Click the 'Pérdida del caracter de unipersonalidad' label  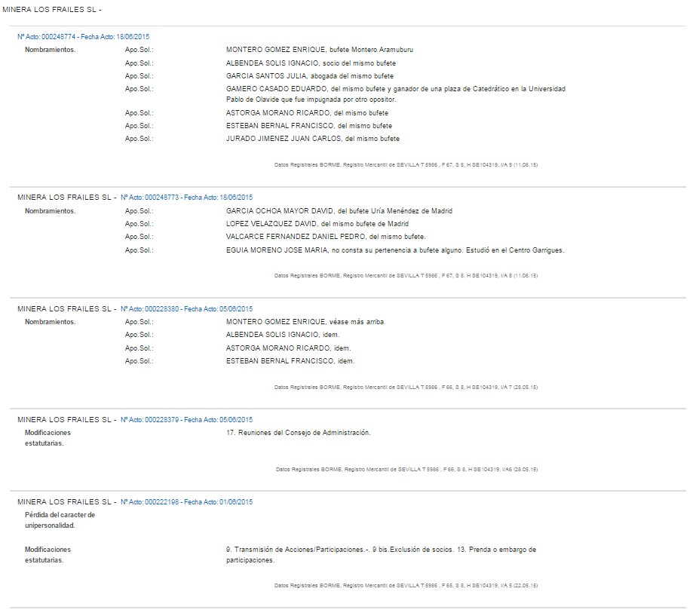60,519
